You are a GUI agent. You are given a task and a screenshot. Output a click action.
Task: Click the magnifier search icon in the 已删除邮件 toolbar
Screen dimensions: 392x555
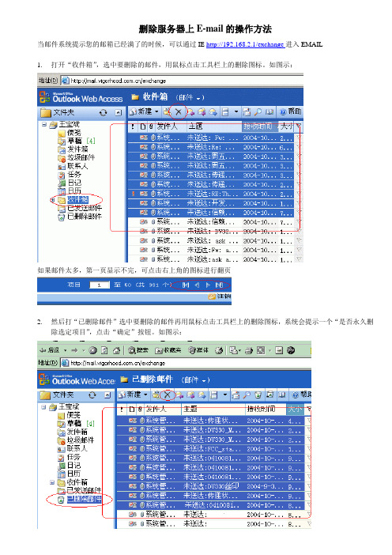(x=247, y=395)
